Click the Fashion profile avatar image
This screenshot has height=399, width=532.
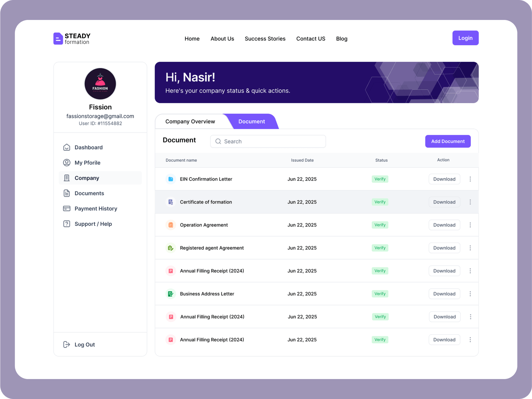(x=100, y=84)
